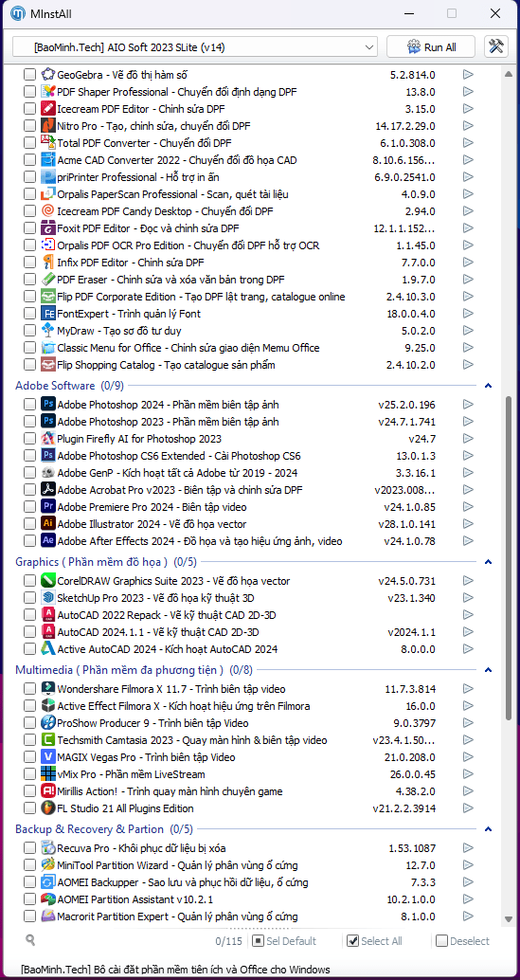Check the ProShow Producer 9 checkbox
Viewport: 520px width, 980px height.
tap(30, 723)
